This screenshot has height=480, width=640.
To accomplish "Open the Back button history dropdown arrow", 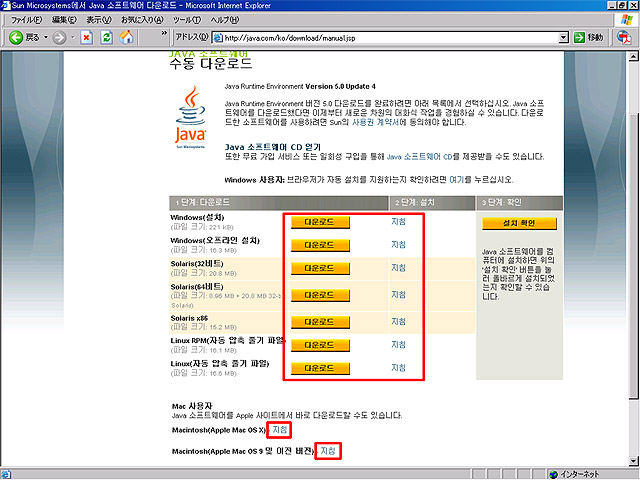I will [x=46, y=38].
